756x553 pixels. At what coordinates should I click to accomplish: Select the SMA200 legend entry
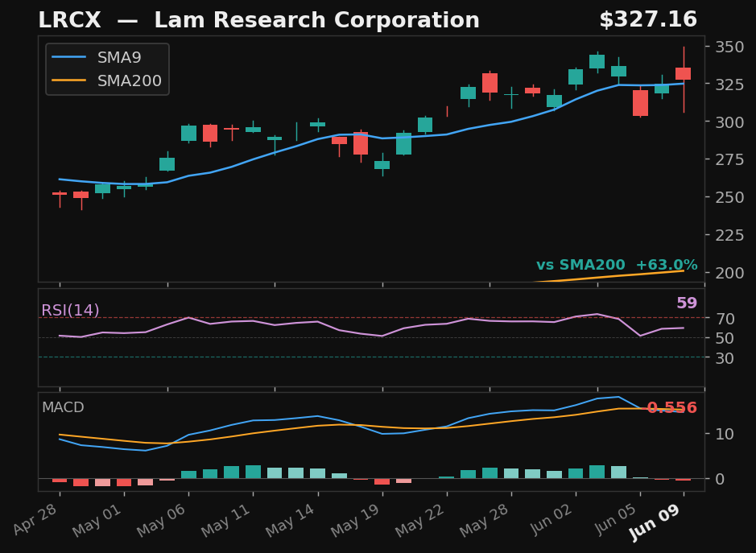click(x=106, y=80)
